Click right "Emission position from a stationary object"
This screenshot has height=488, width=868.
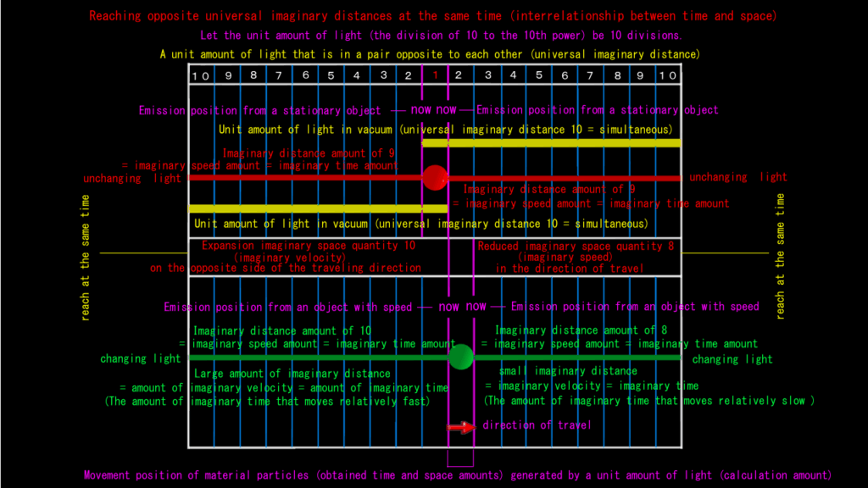(x=597, y=110)
